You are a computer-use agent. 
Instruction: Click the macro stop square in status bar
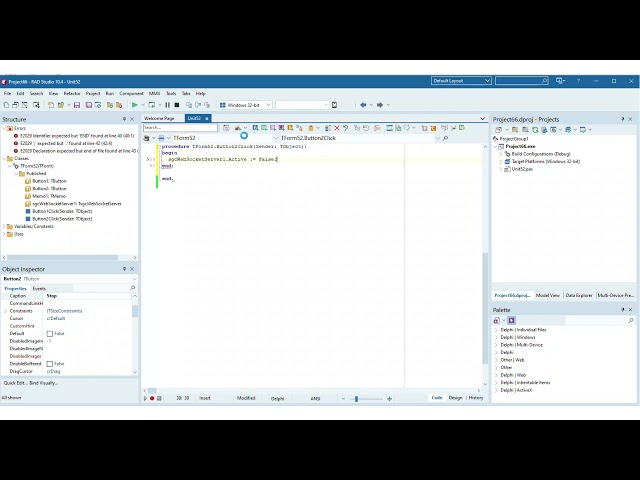tap(159, 398)
